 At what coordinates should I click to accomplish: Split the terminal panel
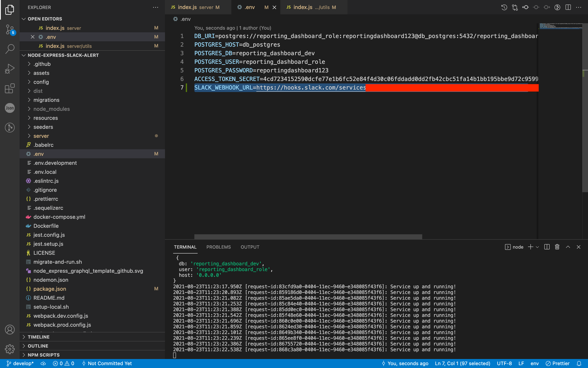(547, 247)
